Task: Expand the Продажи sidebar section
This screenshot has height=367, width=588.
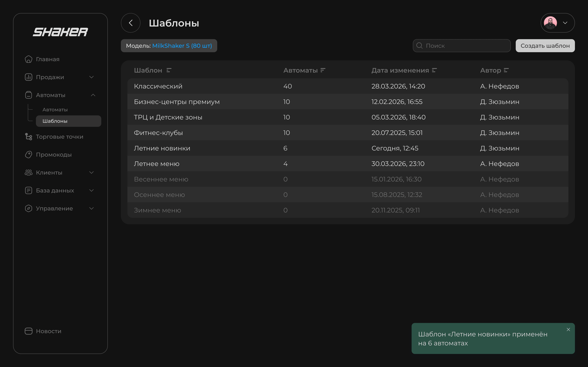Action: point(91,77)
